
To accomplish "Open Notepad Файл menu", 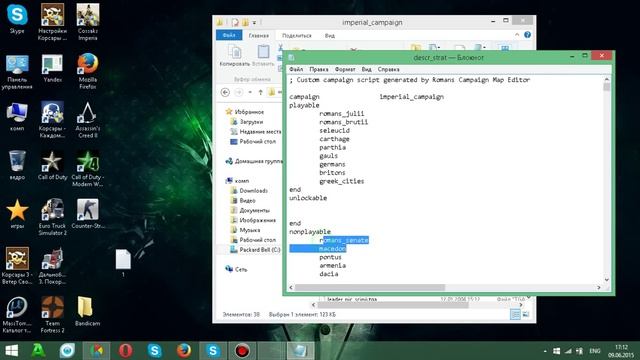I will (x=296, y=69).
